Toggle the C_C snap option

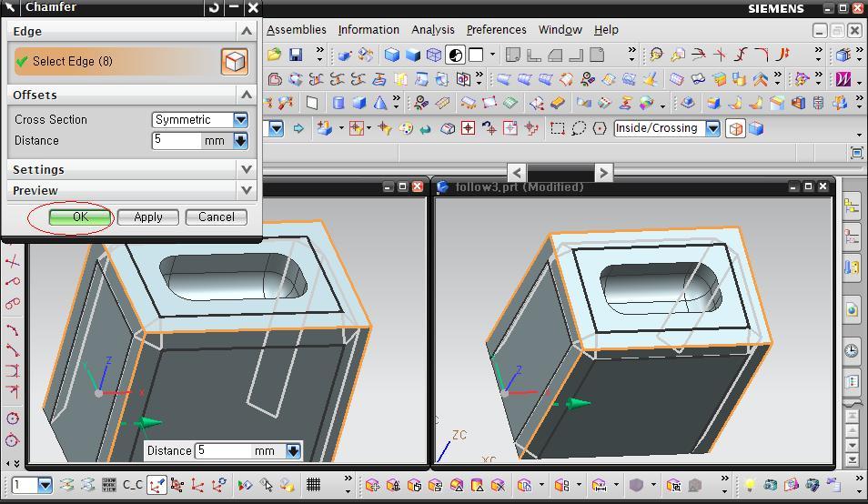133,485
